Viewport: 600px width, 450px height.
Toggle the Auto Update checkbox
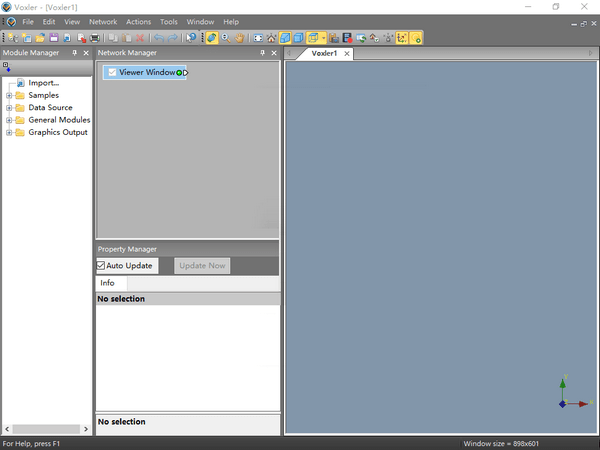coord(101,265)
